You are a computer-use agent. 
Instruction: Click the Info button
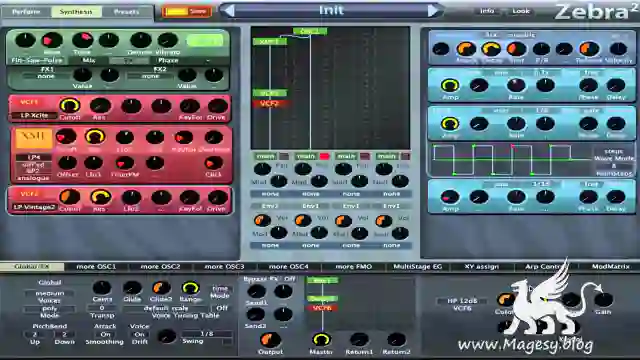click(x=487, y=11)
